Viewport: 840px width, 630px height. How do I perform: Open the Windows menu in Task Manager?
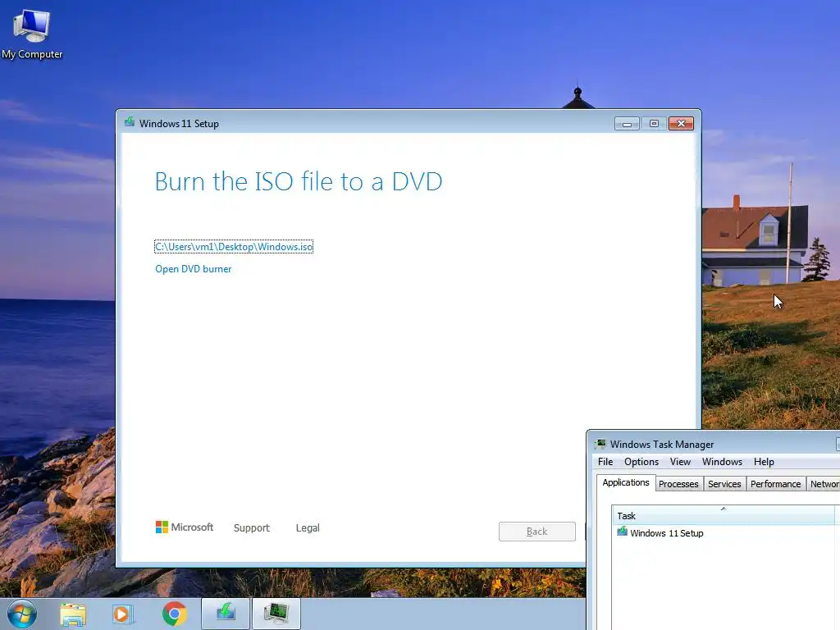coord(722,462)
